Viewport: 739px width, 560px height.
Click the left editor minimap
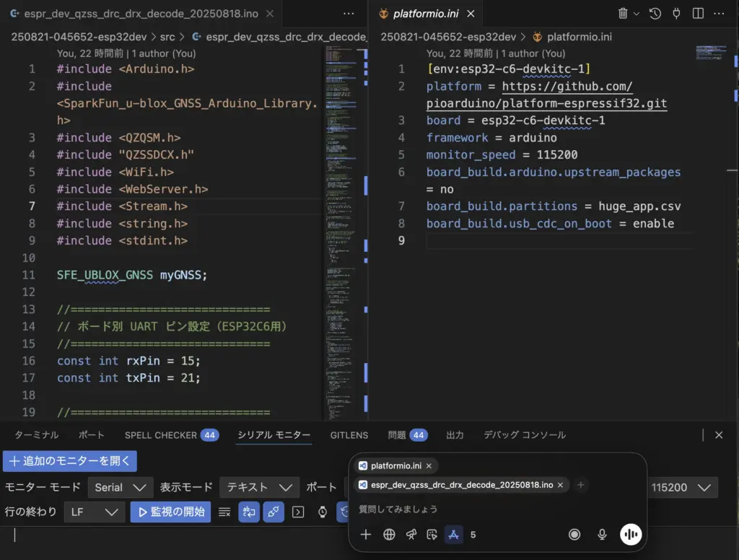341,232
